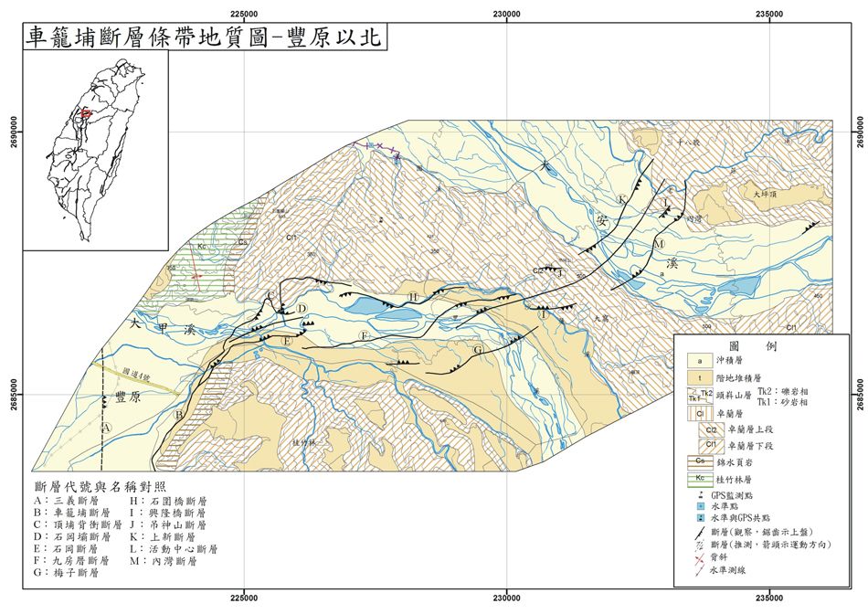868x614 pixels.
Task: Click the Cl2 legend swatch
Action: tap(712, 429)
